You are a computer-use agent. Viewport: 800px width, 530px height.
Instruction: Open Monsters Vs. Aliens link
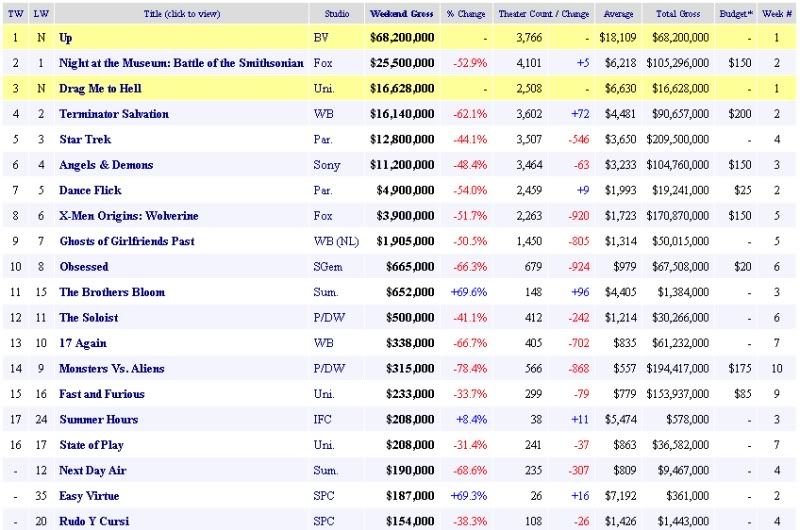pos(112,368)
